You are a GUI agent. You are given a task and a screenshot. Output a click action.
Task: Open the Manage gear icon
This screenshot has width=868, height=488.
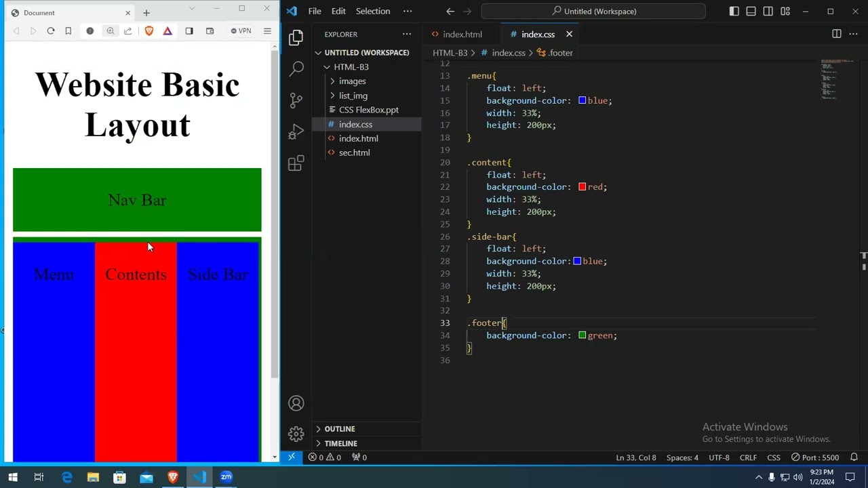(296, 434)
